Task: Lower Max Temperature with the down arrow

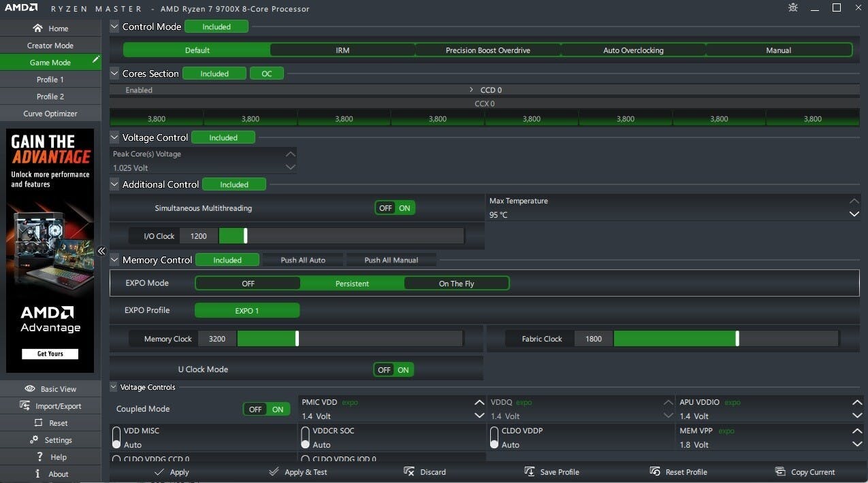Action: tap(854, 214)
